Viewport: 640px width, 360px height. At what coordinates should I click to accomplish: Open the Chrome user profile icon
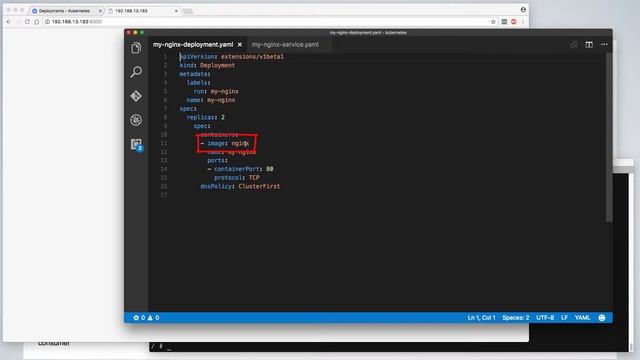click(x=523, y=9)
